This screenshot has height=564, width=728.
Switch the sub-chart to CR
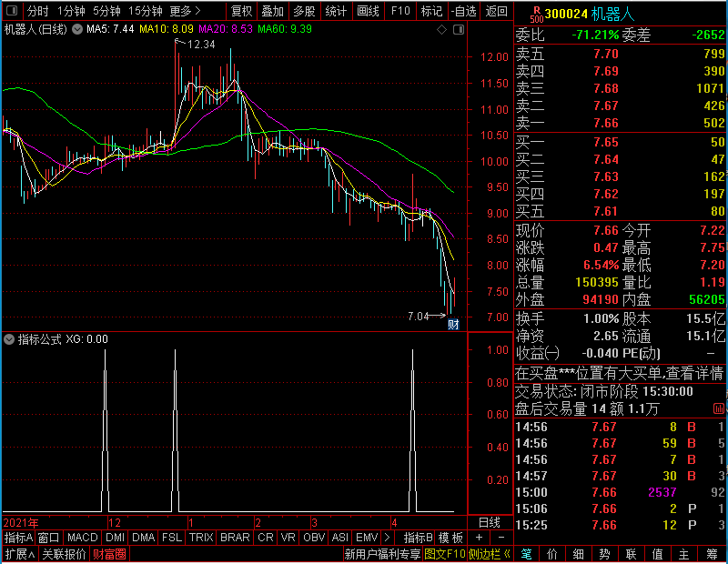pyautogui.click(x=266, y=538)
